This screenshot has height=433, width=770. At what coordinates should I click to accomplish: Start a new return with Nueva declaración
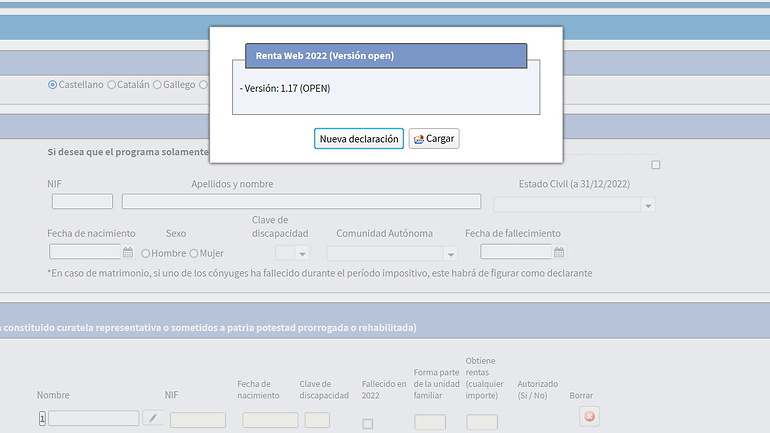[x=358, y=138]
